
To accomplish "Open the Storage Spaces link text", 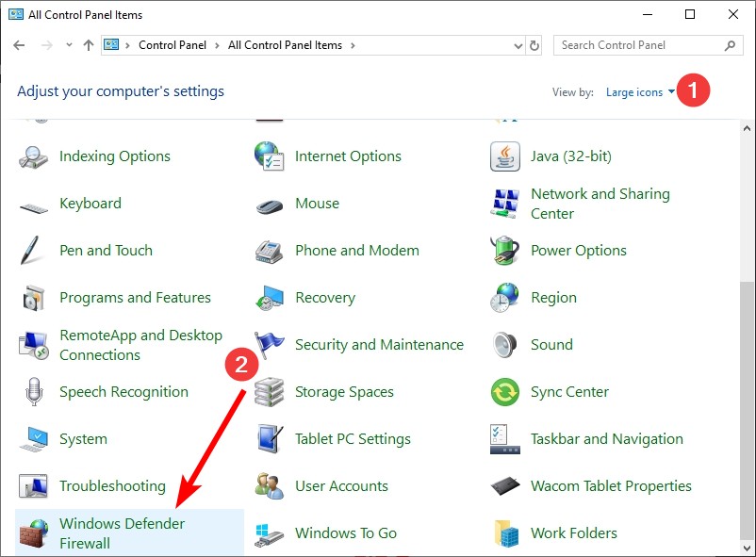I will click(x=344, y=391).
